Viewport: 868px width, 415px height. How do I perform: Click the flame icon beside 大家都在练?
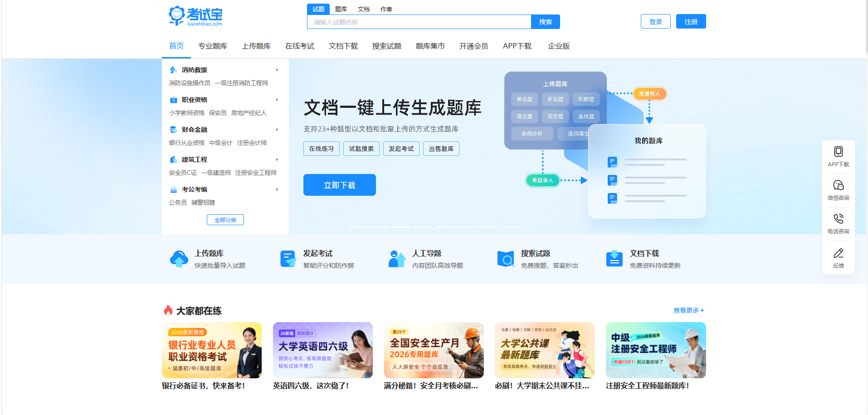point(168,310)
